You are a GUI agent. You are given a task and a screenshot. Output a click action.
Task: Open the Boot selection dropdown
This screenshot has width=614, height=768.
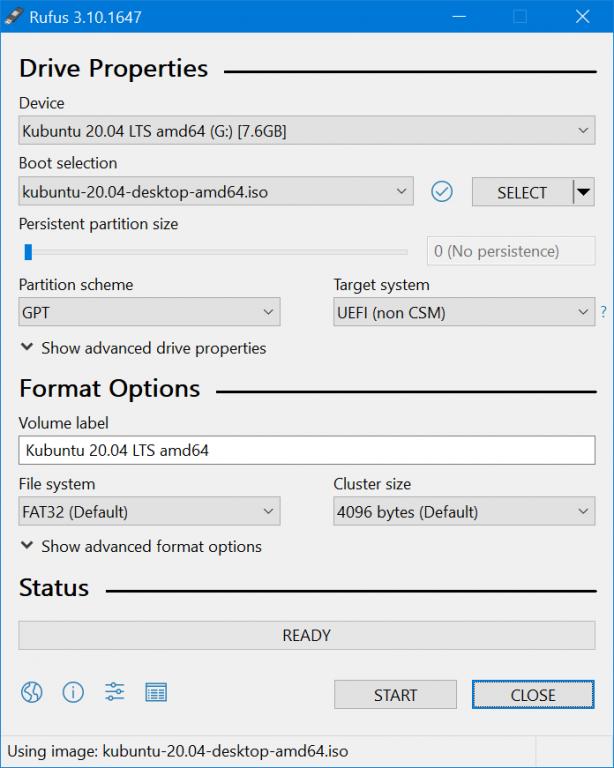click(x=215, y=191)
